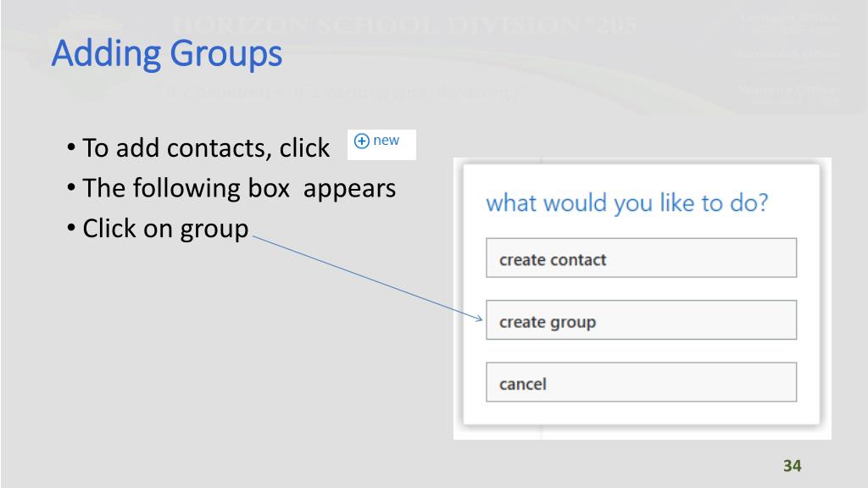Click the 'what would you like to do?' heading
This screenshot has width=868, height=488.
pyautogui.click(x=626, y=203)
